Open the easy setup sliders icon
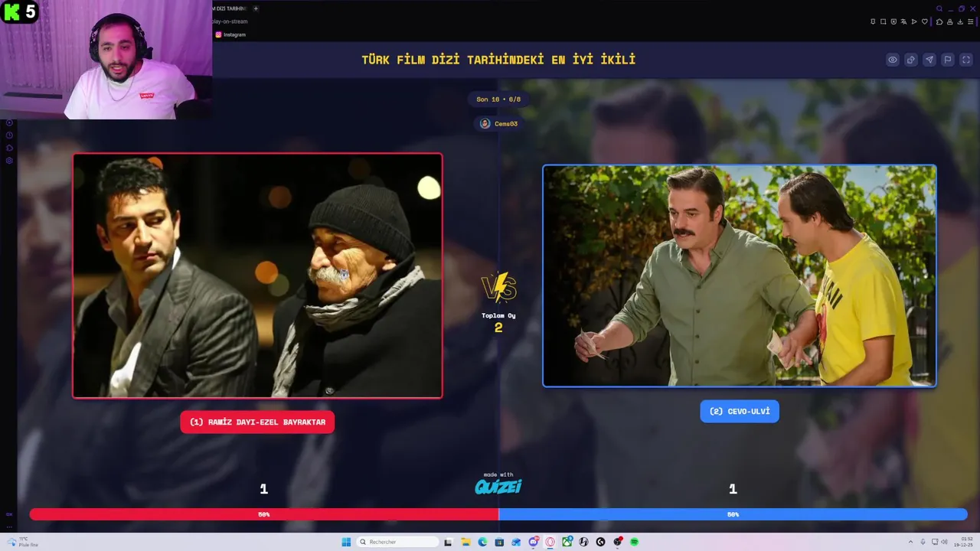The height and width of the screenshot is (551, 980). [x=971, y=21]
